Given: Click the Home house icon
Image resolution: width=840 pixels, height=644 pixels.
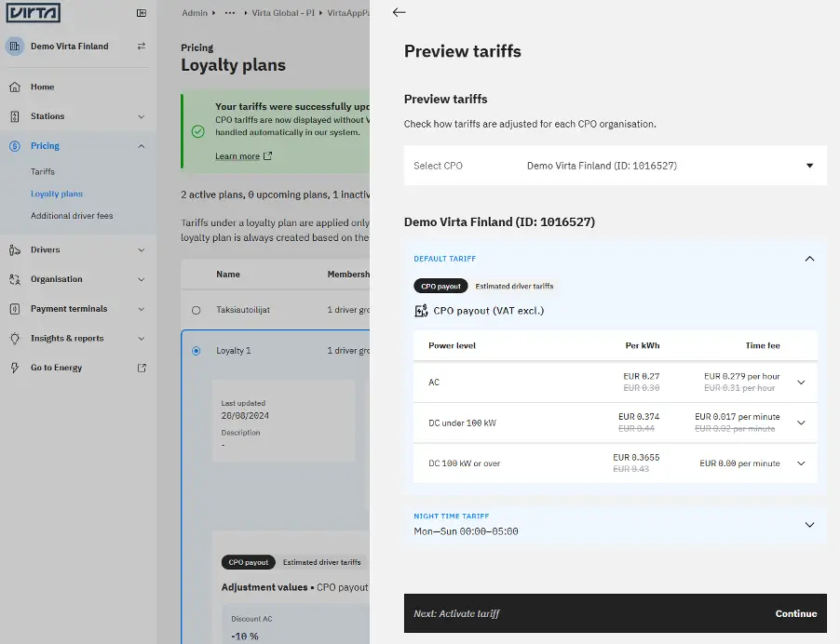Looking at the screenshot, I should 15,87.
